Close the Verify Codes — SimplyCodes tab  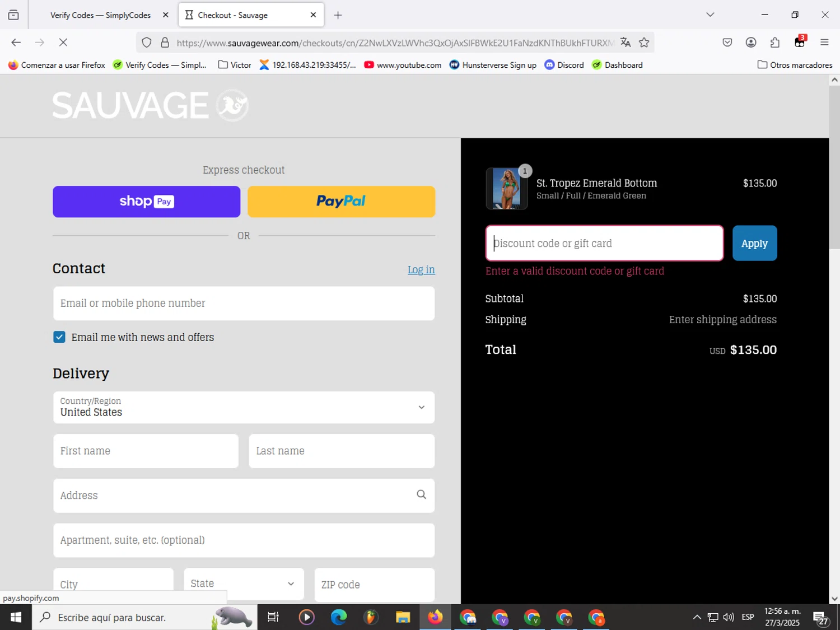click(165, 15)
